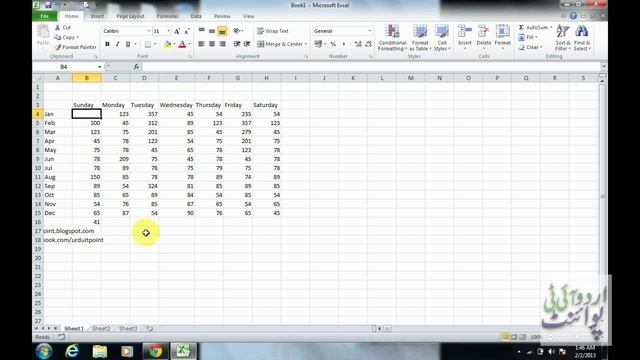Screen dimensions: 640x360
Task: Open Google Chrome from the taskbar
Action: click(155, 351)
